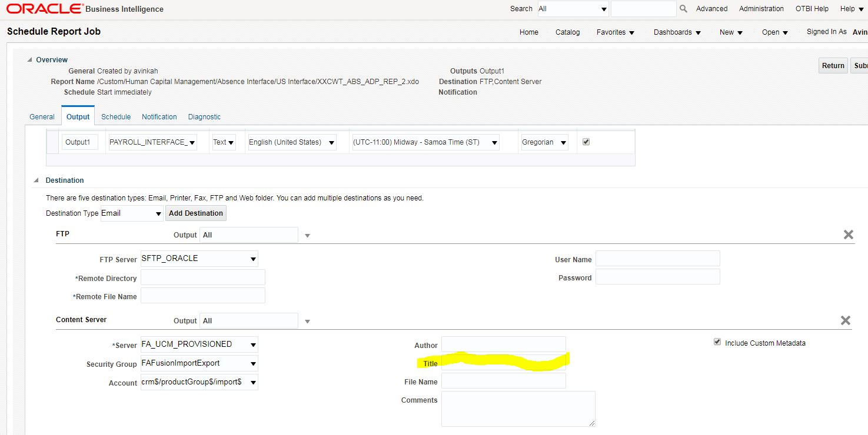Click the FTP Password field
This screenshot has height=435, width=868.
(658, 277)
